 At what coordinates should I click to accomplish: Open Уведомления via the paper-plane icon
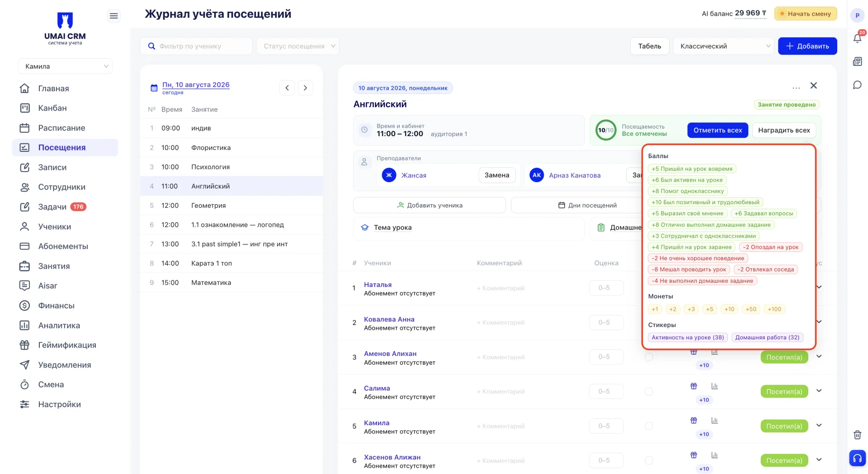pos(25,365)
